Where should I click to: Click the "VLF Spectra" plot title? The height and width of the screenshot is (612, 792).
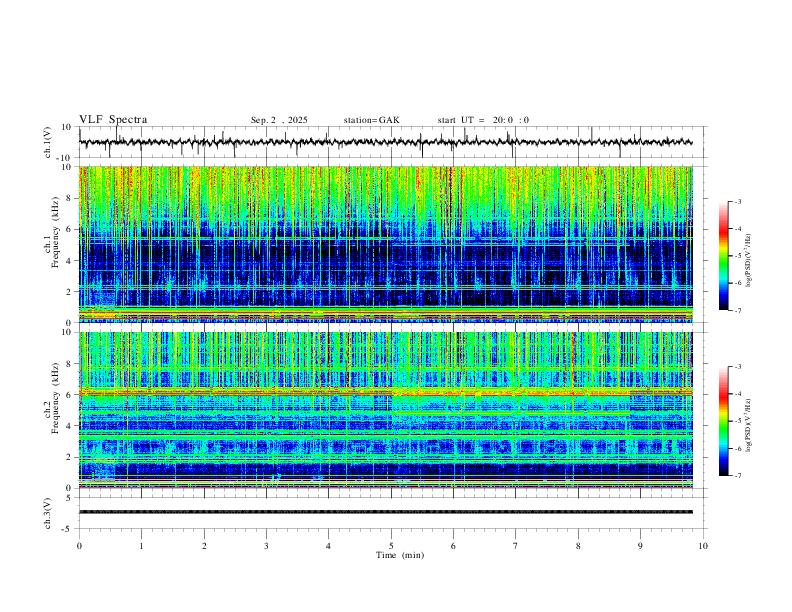113,120
